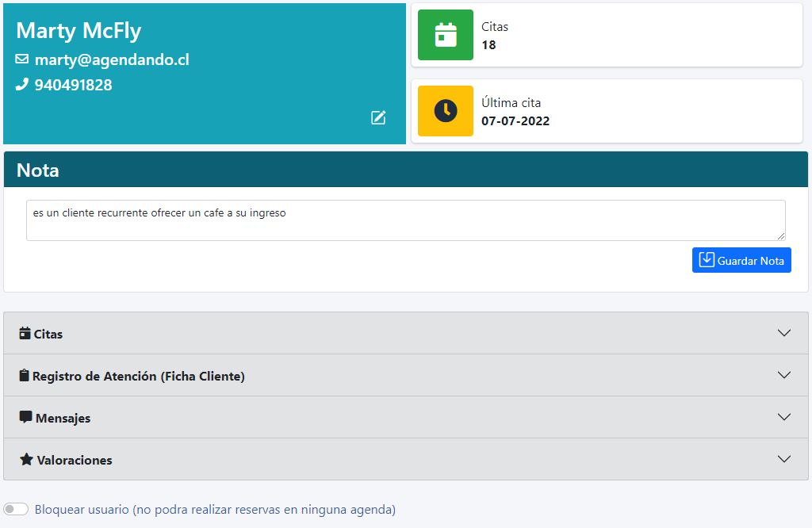Image resolution: width=812 pixels, height=528 pixels.
Task: Click the green calendar Citas icon
Action: [x=446, y=35]
